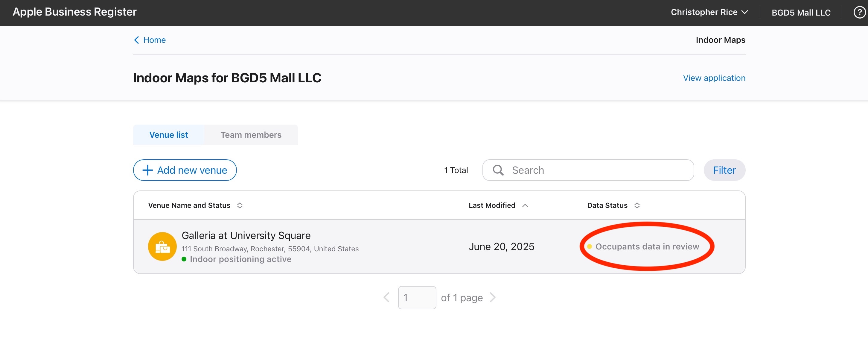Switch to Team members tab
Image resolution: width=868 pixels, height=342 pixels.
pos(251,135)
